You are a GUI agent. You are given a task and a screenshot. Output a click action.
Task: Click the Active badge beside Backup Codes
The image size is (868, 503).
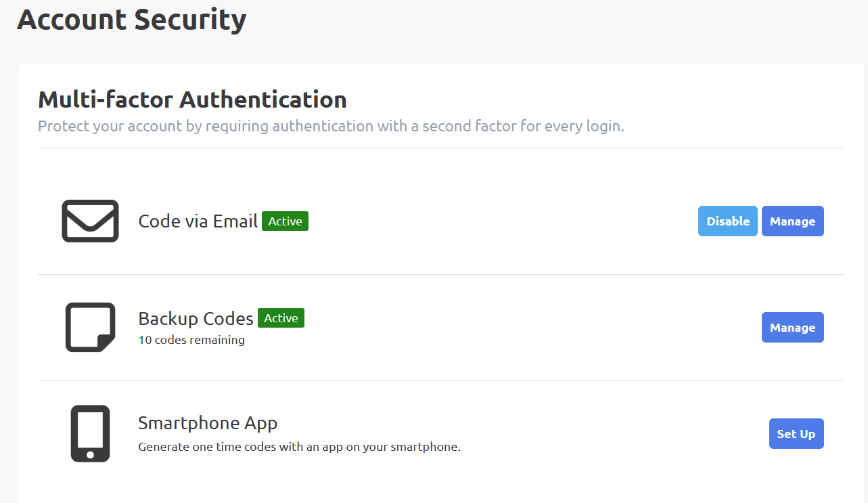(281, 318)
